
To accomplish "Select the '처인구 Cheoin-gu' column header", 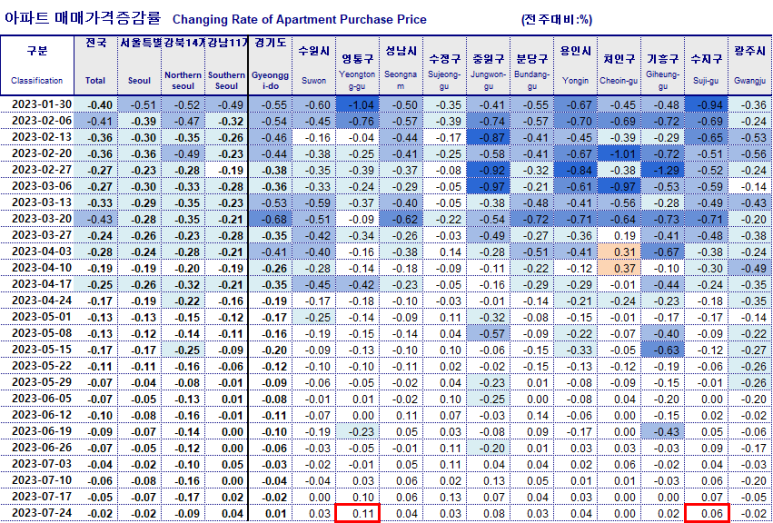I will 619,65.
